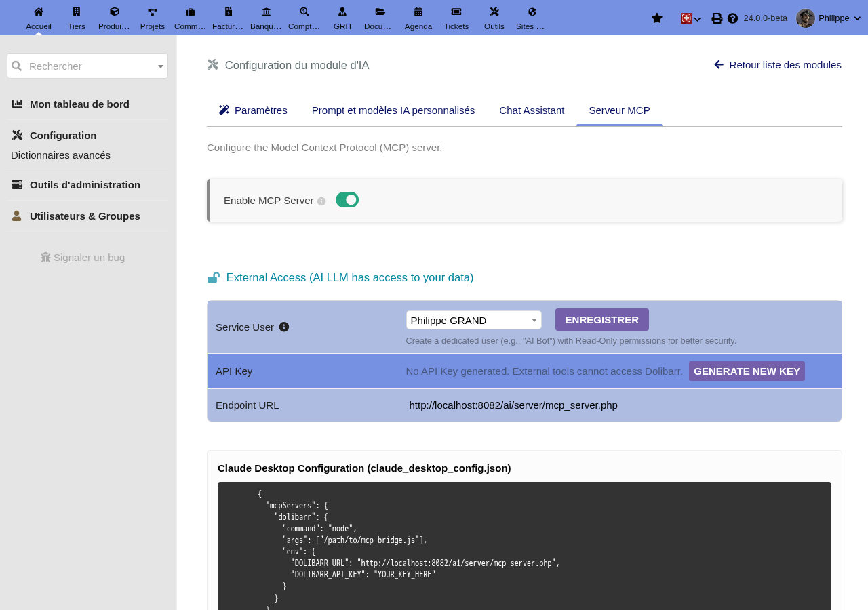The height and width of the screenshot is (610, 868).
Task: Expand the Philippe user menu
Action: (829, 18)
